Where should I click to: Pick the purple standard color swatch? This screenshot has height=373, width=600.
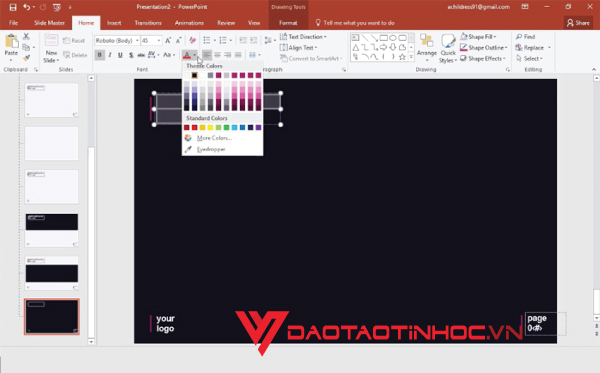[x=258, y=127]
